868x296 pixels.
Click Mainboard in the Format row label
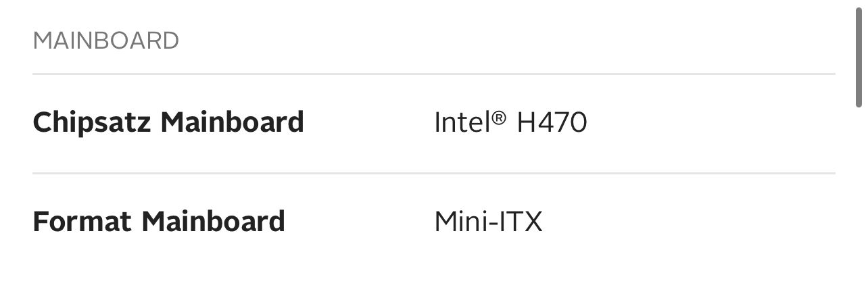click(213, 222)
